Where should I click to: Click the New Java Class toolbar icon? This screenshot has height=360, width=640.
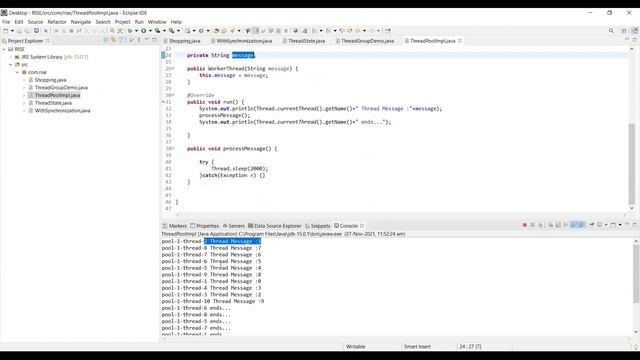[x=201, y=31]
